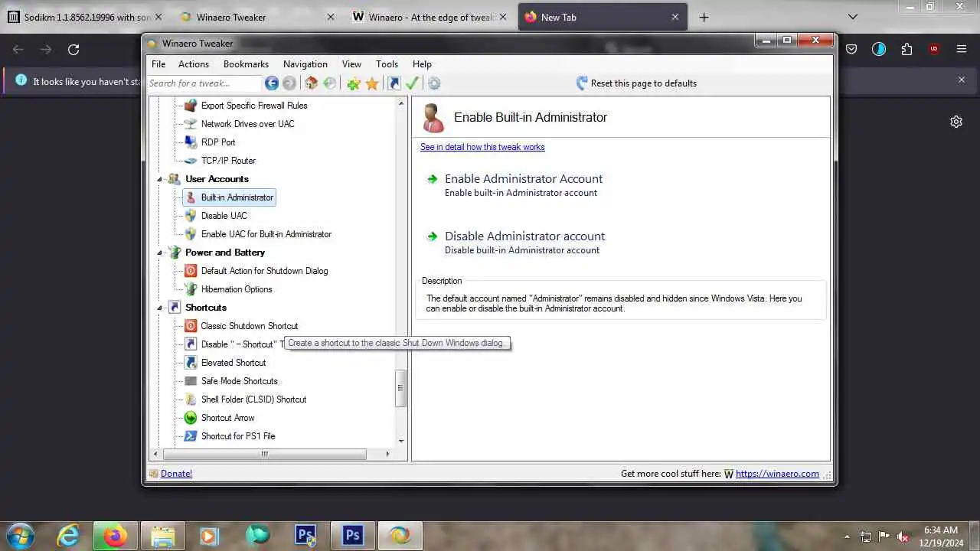Image resolution: width=980 pixels, height=551 pixels.
Task: Open the Navigation menu
Action: tap(305, 64)
